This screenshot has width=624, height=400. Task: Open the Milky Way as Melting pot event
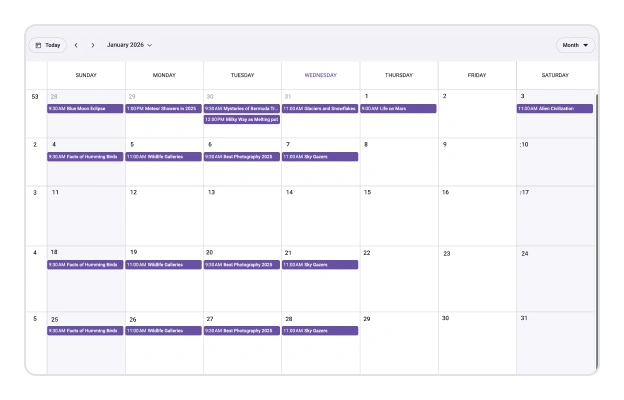(x=242, y=119)
